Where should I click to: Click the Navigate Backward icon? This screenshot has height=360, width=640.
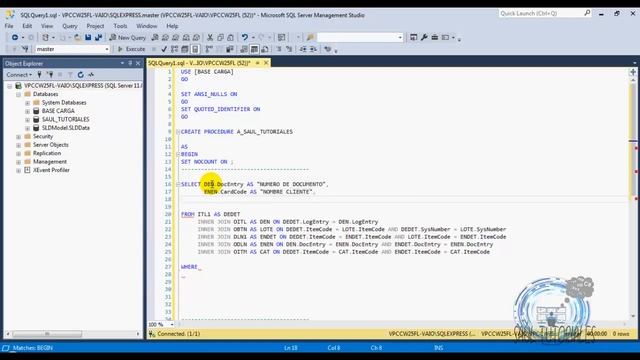click(x=15, y=38)
